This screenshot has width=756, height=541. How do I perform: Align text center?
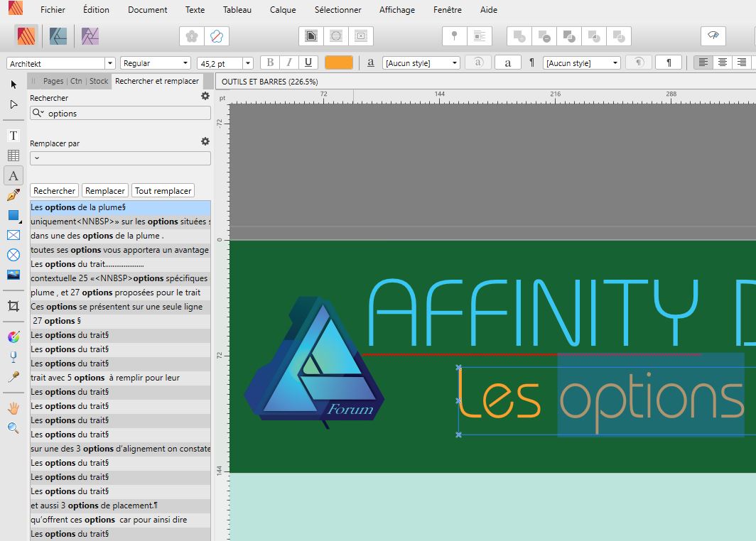tap(722, 62)
